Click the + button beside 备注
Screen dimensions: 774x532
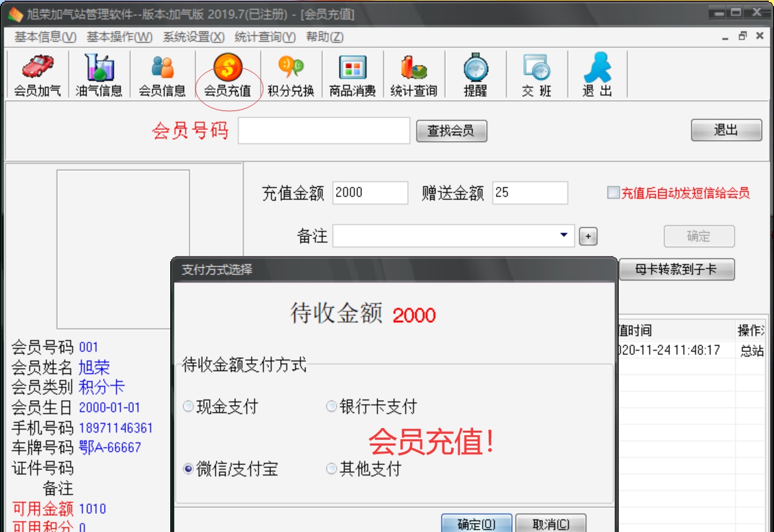tap(589, 234)
